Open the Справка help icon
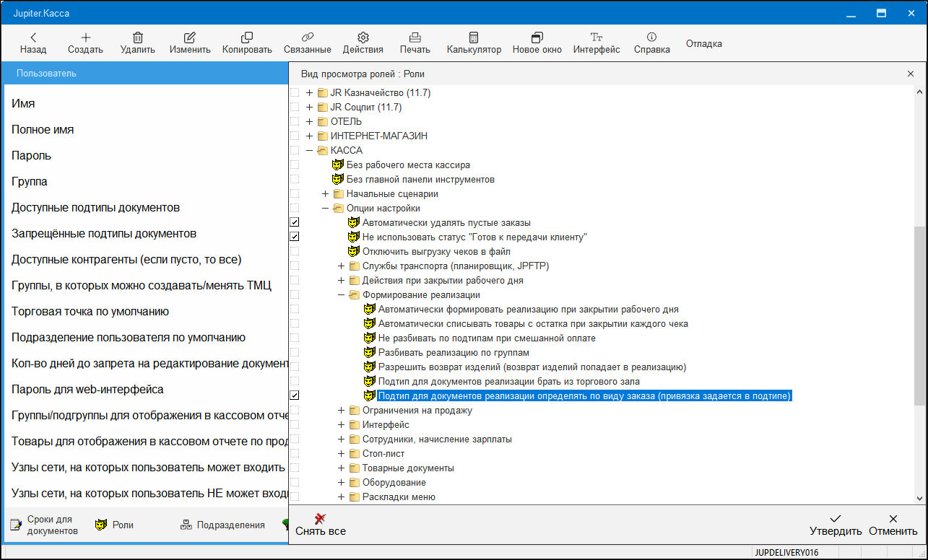928x560 pixels. coord(652,43)
